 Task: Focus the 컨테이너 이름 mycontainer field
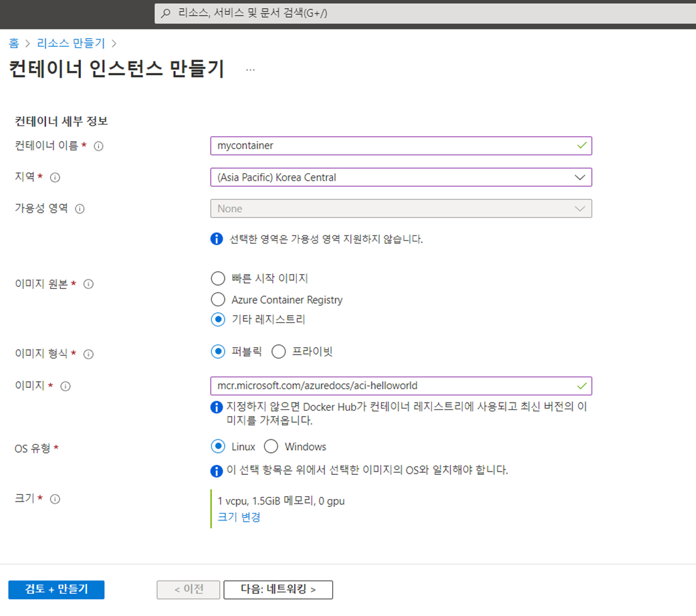point(401,146)
